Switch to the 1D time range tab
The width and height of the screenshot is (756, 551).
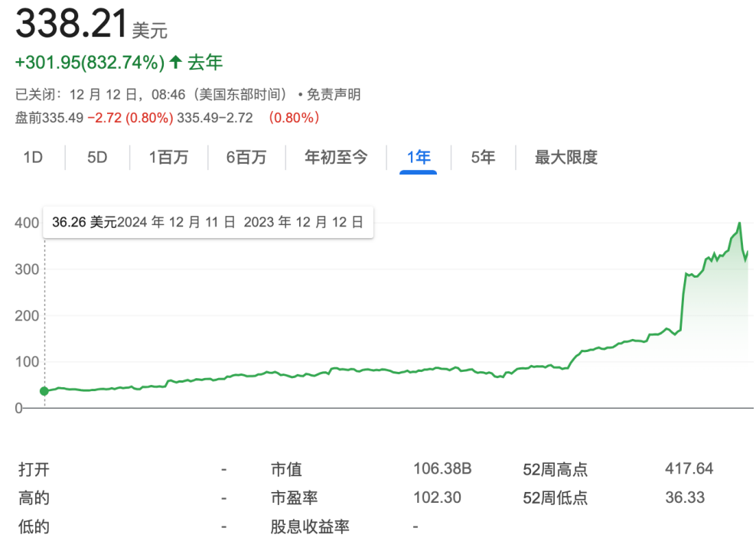tap(33, 158)
